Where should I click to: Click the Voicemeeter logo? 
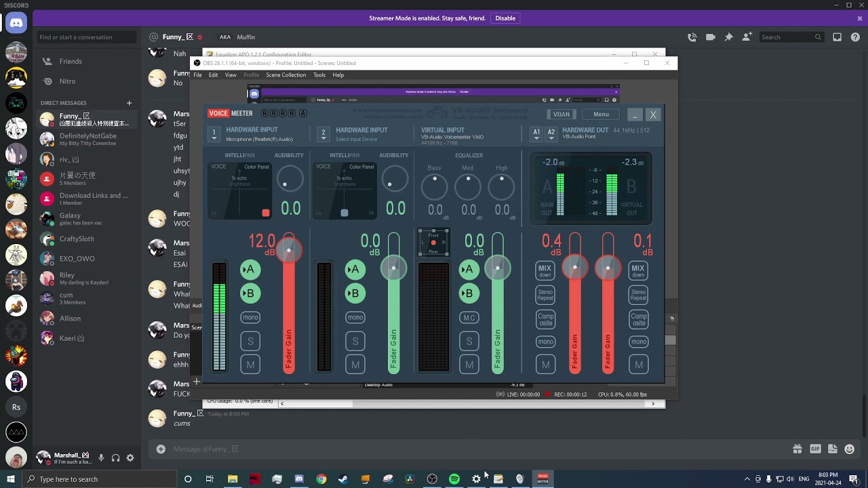[x=231, y=114]
